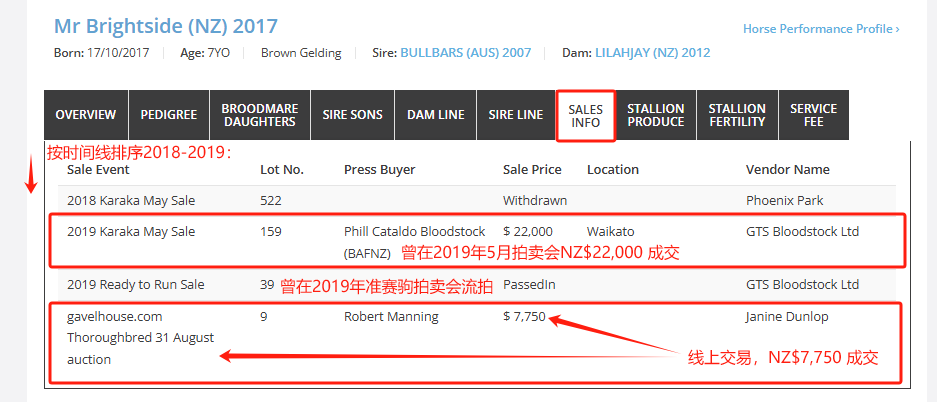Select the SIRE SONS tab
937x402 pixels.
353,115
